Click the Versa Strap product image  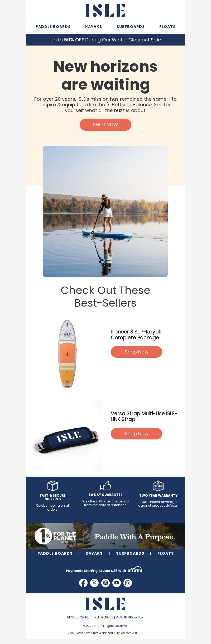tap(67, 436)
